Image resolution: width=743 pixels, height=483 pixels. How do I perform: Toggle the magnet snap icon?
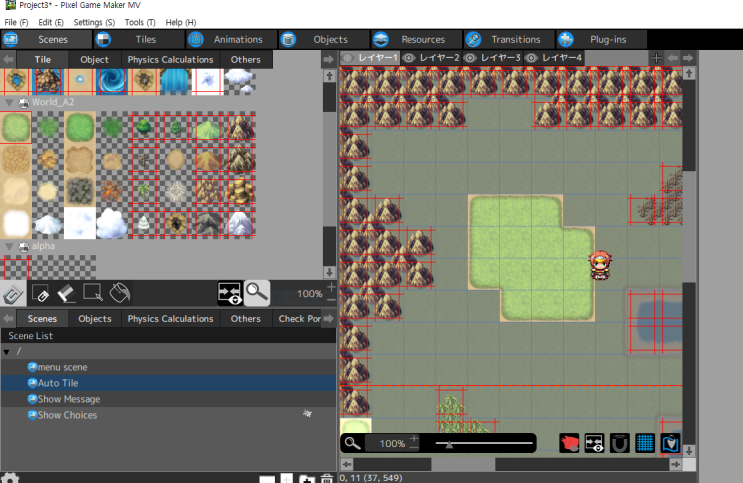(x=619, y=444)
